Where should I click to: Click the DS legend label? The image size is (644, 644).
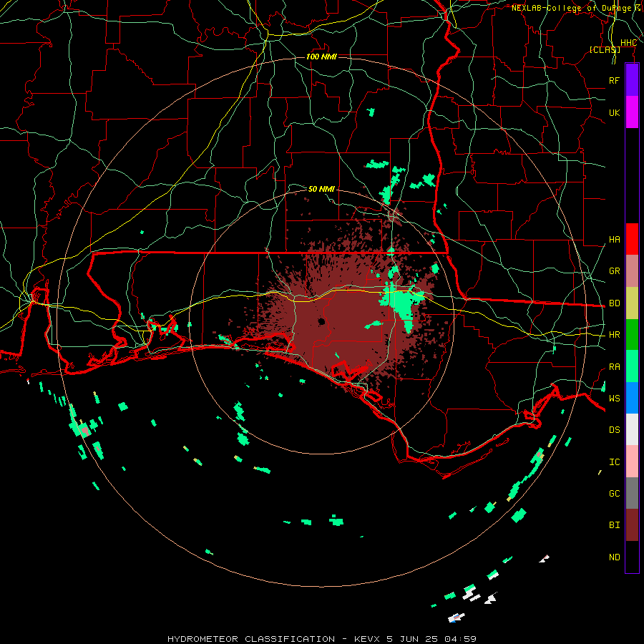(x=614, y=430)
